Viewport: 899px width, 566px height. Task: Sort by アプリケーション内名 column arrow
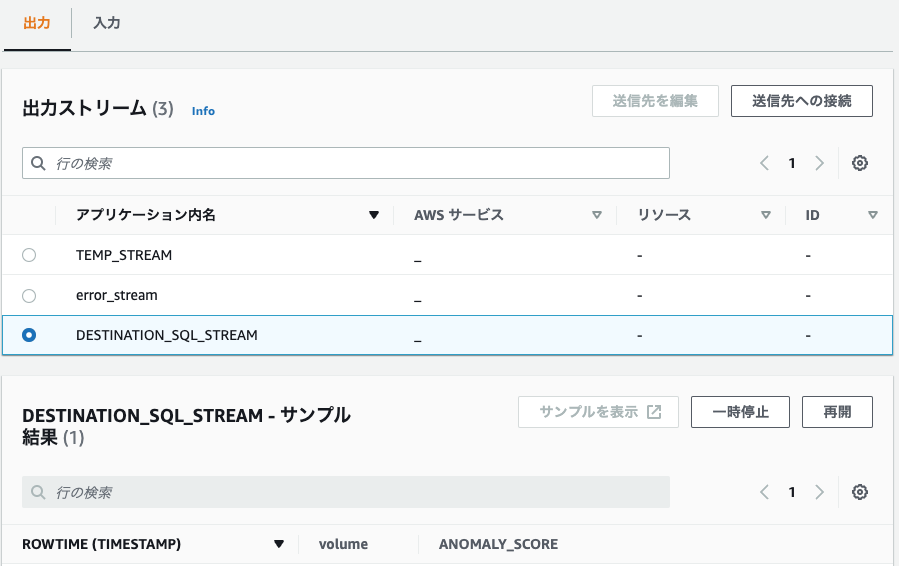tap(374, 215)
